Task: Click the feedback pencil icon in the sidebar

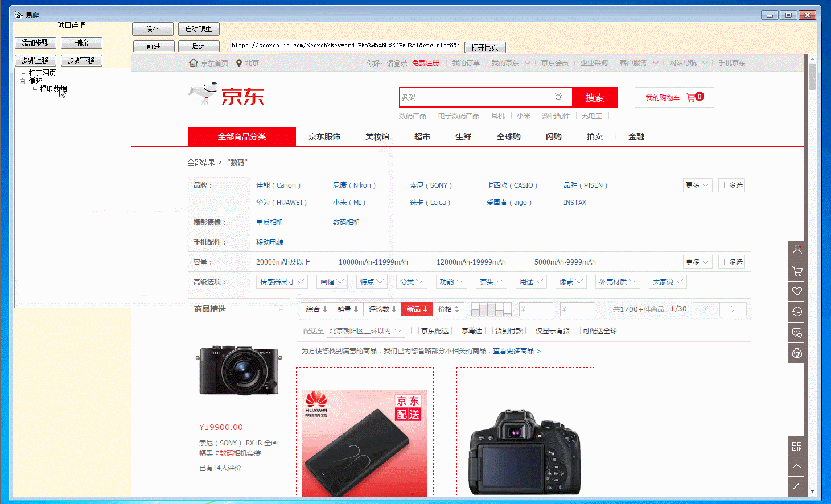Action: click(x=797, y=487)
